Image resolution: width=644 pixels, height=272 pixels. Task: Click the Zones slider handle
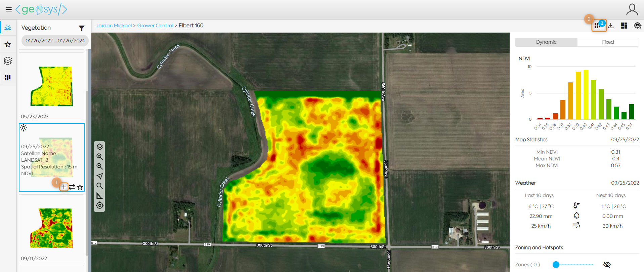(x=556, y=265)
